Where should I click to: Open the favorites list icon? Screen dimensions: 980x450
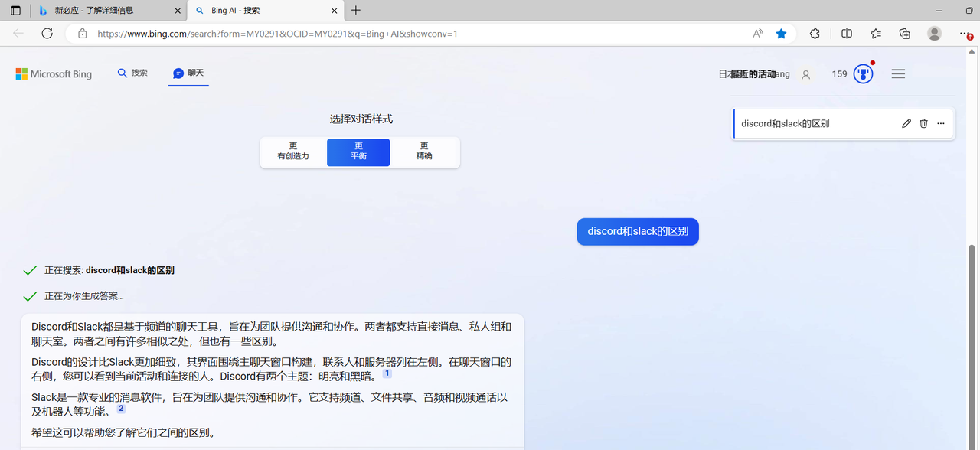tap(876, 34)
